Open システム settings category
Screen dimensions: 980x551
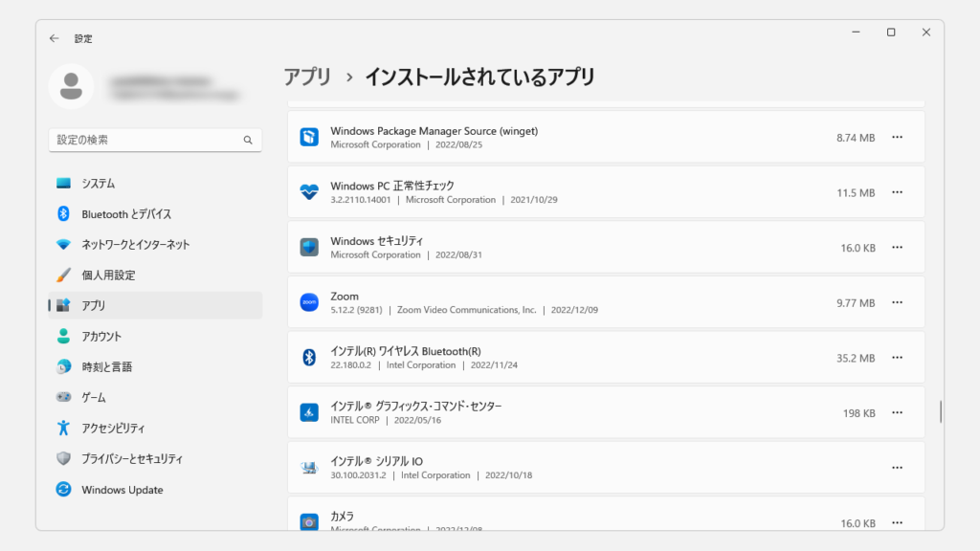click(x=155, y=183)
